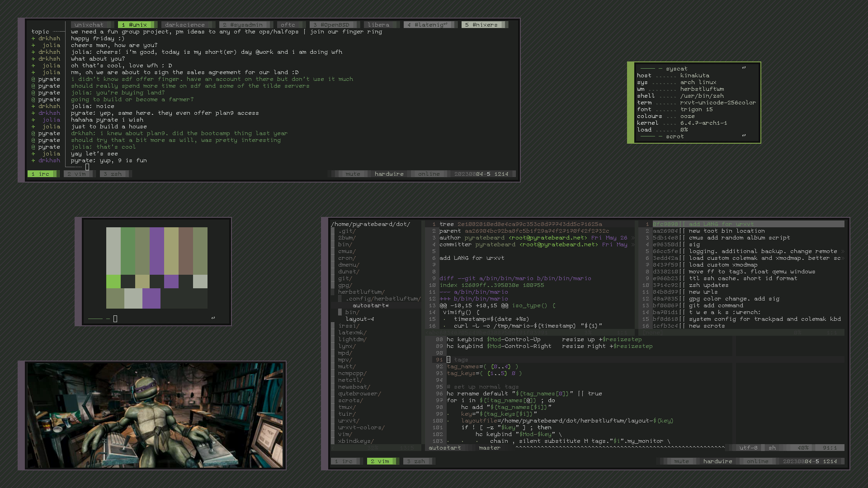Expand the ncmpcpp/ directory
This screenshot has height=488, width=868.
pos(352,373)
